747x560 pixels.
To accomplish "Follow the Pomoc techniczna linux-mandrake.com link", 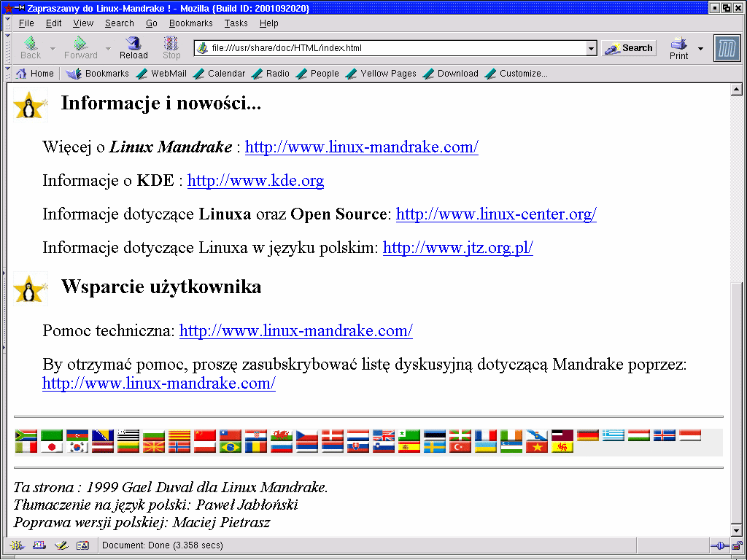I will pos(296,330).
